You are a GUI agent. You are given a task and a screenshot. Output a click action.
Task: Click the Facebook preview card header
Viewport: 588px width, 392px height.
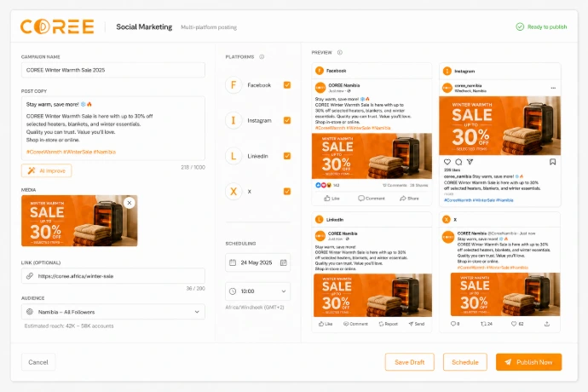pos(372,71)
